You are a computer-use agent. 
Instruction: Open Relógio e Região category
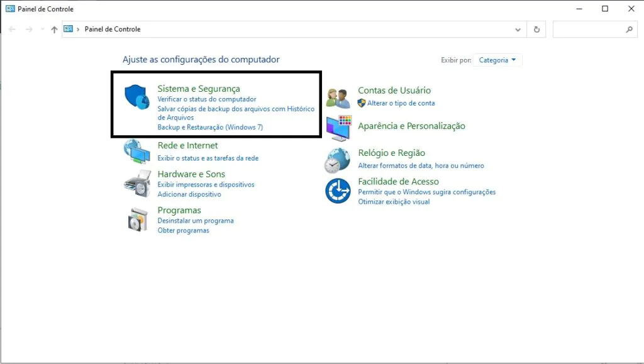coord(391,153)
